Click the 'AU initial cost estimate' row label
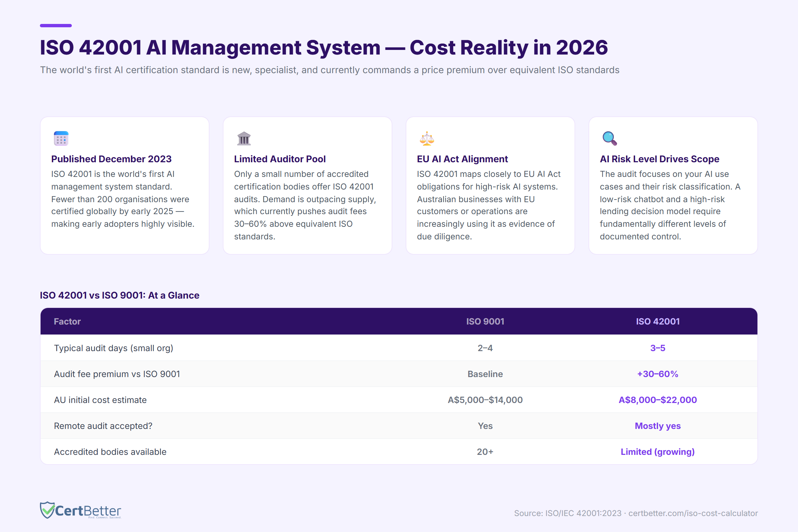 pyautogui.click(x=100, y=400)
